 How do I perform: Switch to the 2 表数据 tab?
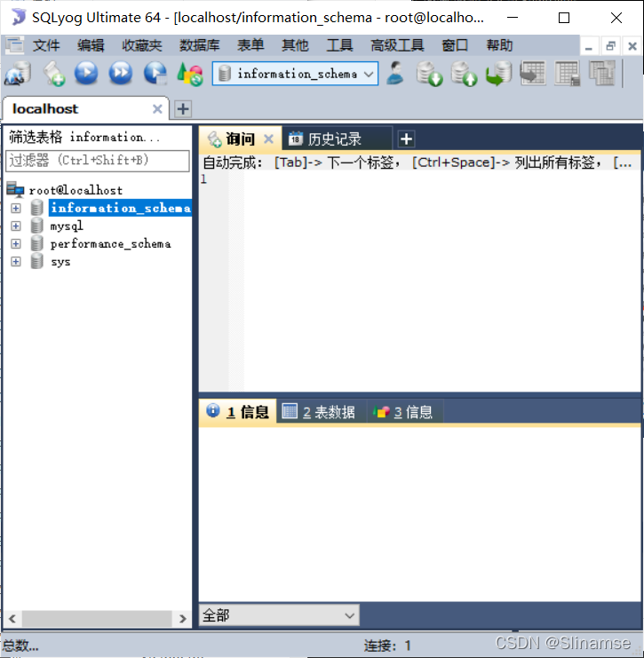click(x=320, y=412)
